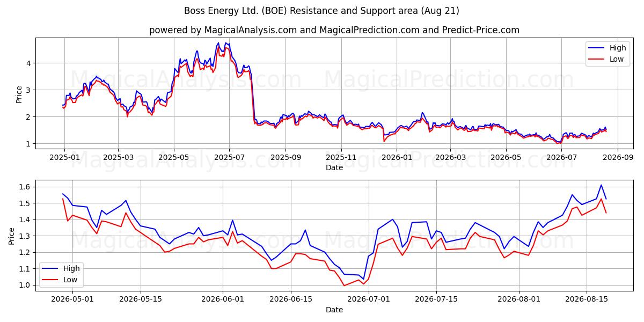Click the '3' y-axis tick on top chart
The width and height of the screenshot is (644, 322).
[30, 90]
